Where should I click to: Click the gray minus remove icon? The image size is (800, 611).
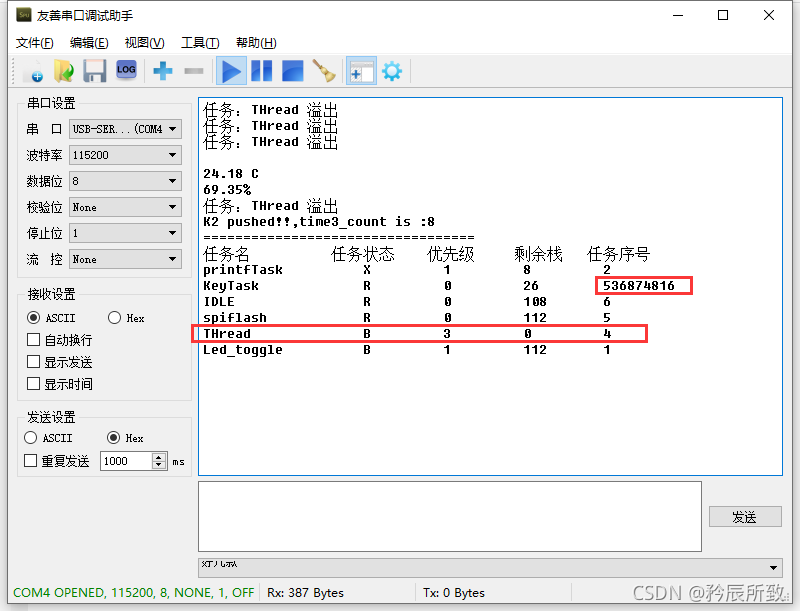coord(193,71)
